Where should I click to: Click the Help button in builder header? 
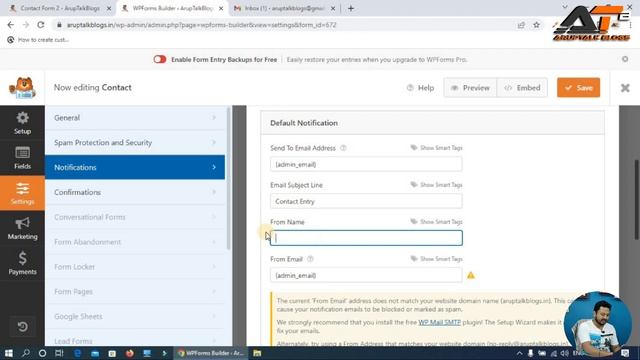point(420,88)
